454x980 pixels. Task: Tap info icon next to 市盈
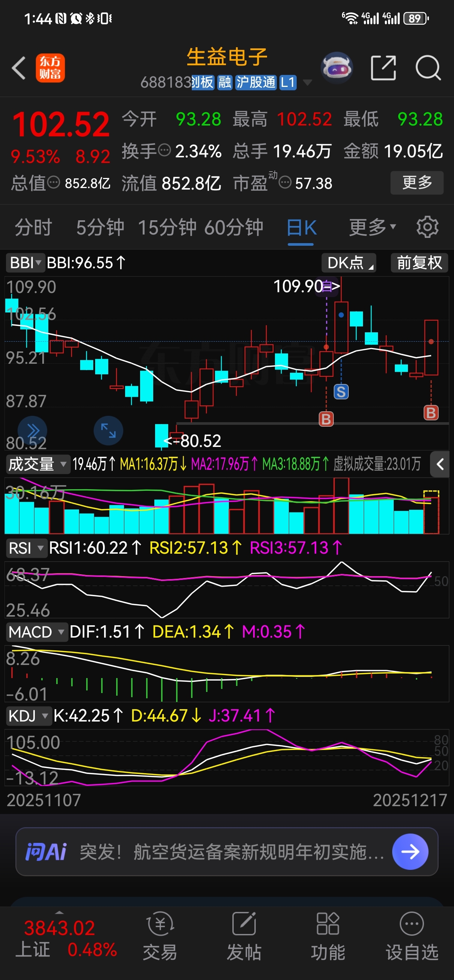click(x=285, y=182)
